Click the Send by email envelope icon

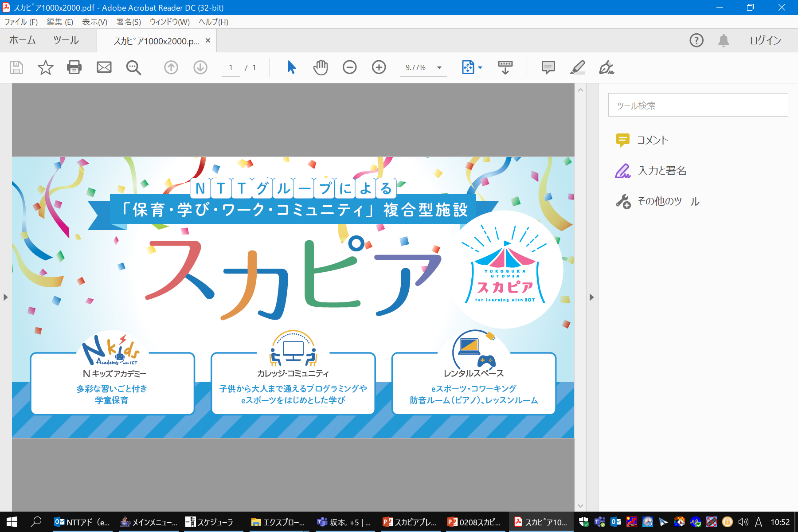104,67
